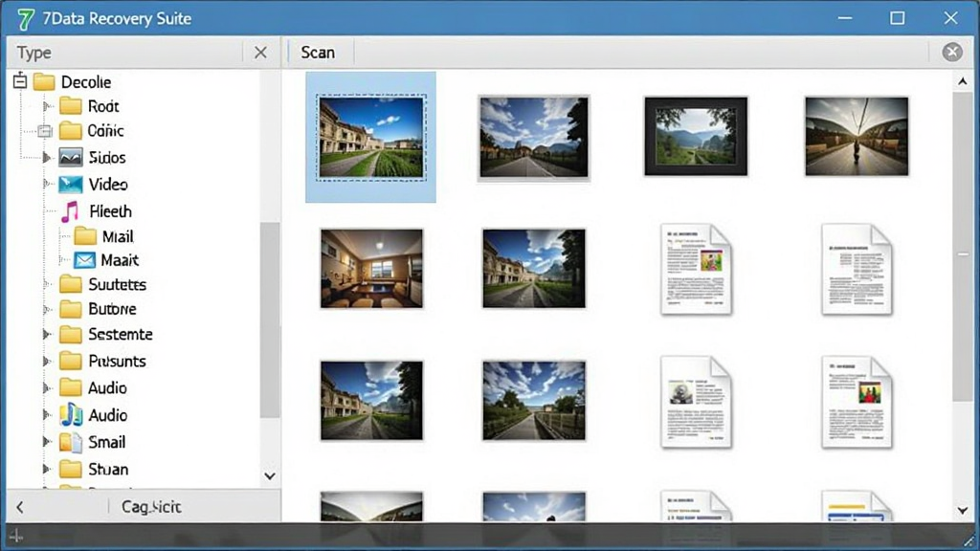Select the third-row building path thumbnail
The image size is (980, 551).
tap(372, 401)
